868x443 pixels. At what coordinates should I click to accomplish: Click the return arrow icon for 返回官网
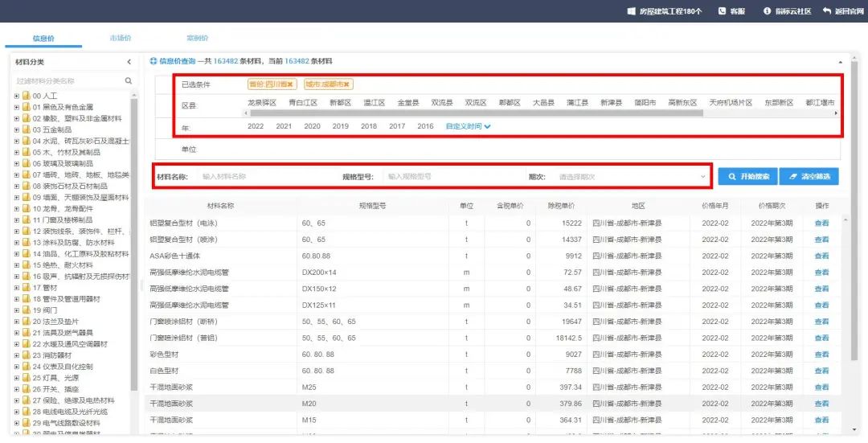[x=827, y=11]
